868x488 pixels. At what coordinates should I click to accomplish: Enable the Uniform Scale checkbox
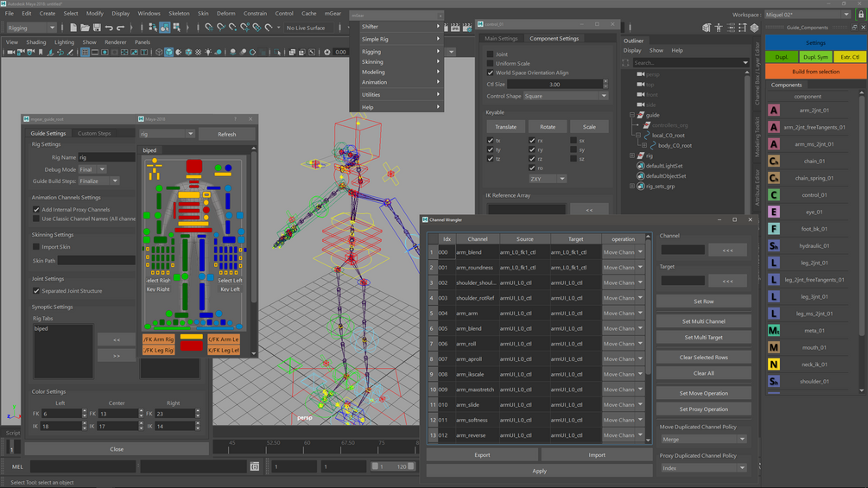pos(490,63)
